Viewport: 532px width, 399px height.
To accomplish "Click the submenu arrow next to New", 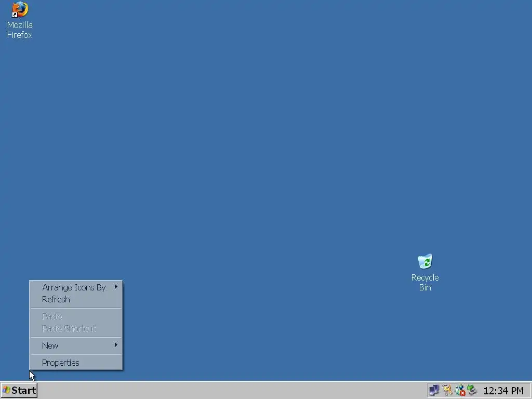I will pos(116,345).
